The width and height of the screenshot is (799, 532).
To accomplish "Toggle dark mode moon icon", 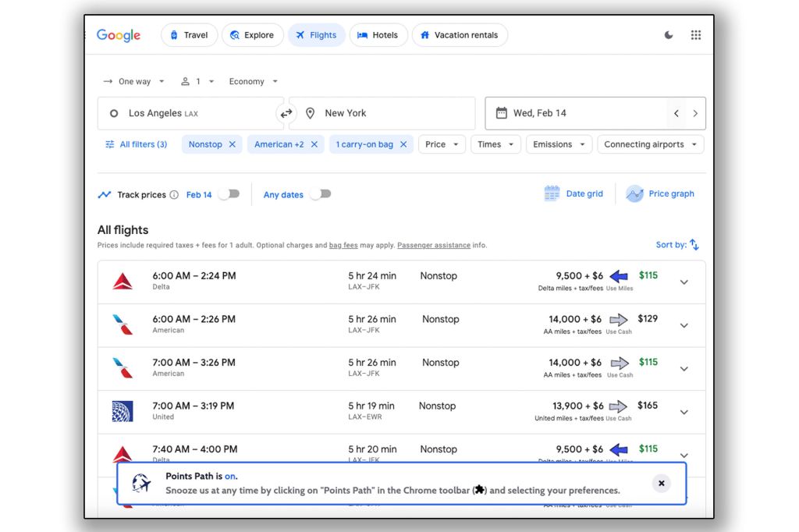I will click(x=669, y=35).
